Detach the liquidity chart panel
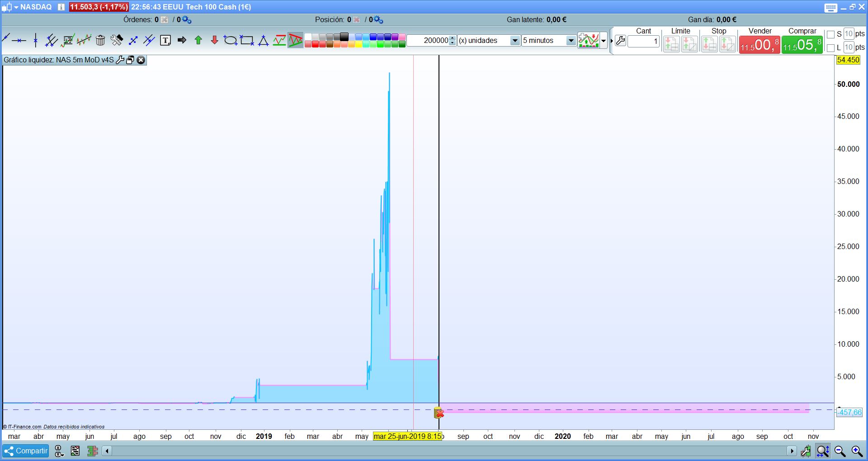The height and width of the screenshot is (461, 868). [130, 60]
